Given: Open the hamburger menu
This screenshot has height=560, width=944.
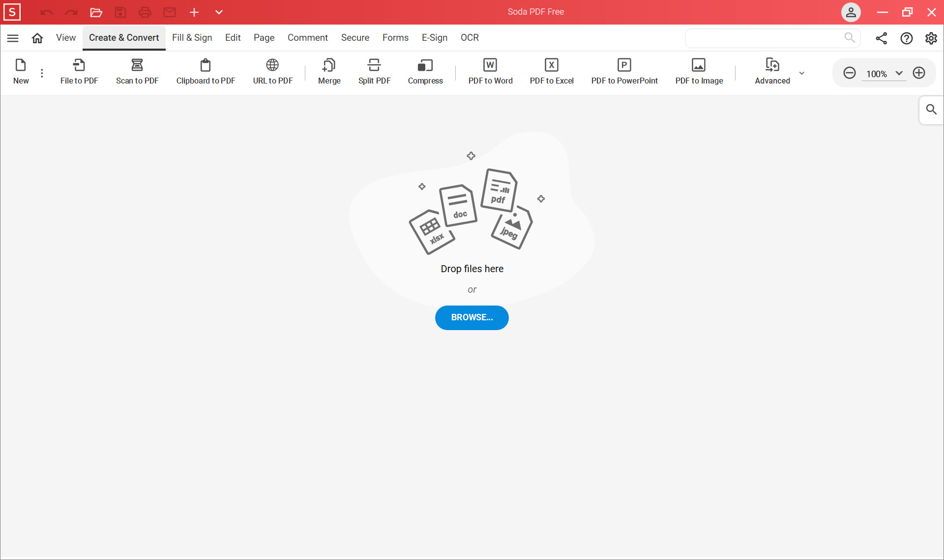Looking at the screenshot, I should pyautogui.click(x=13, y=38).
